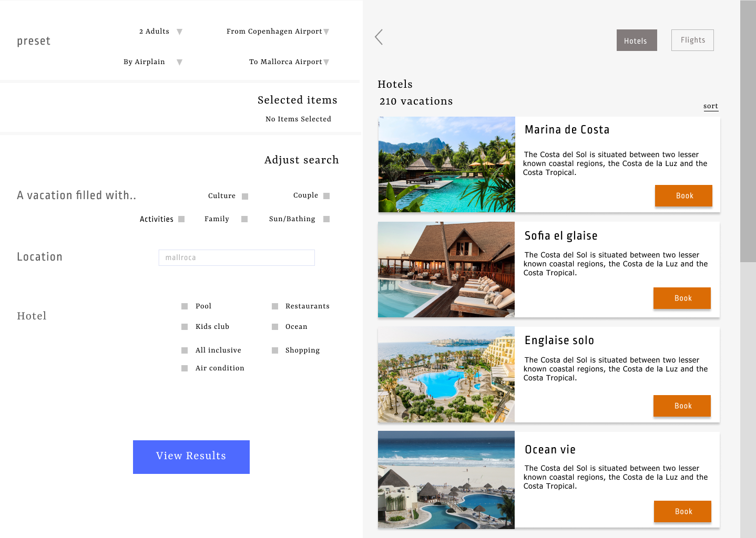This screenshot has height=538, width=756.
Task: Check the Kids club amenity
Action: click(x=184, y=326)
